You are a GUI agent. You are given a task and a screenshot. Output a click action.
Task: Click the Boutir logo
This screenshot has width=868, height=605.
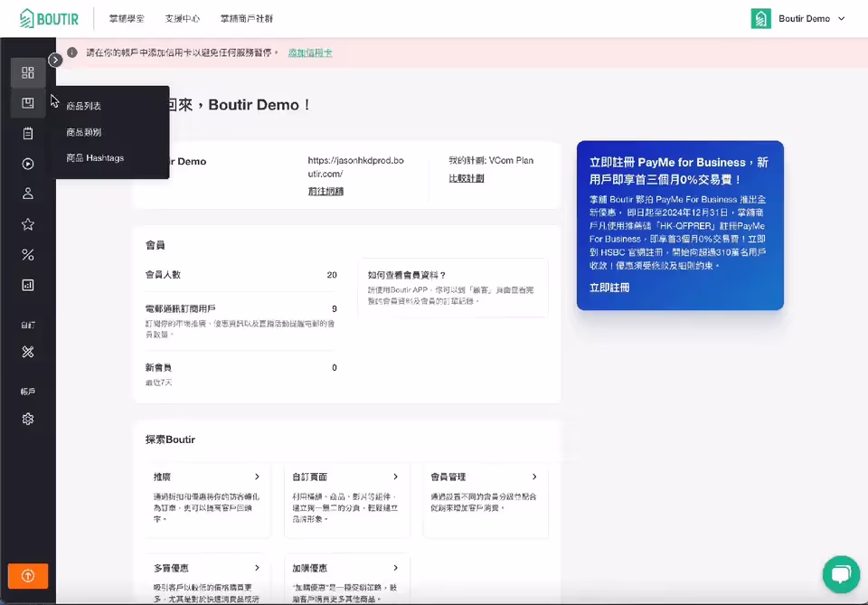tap(49, 18)
